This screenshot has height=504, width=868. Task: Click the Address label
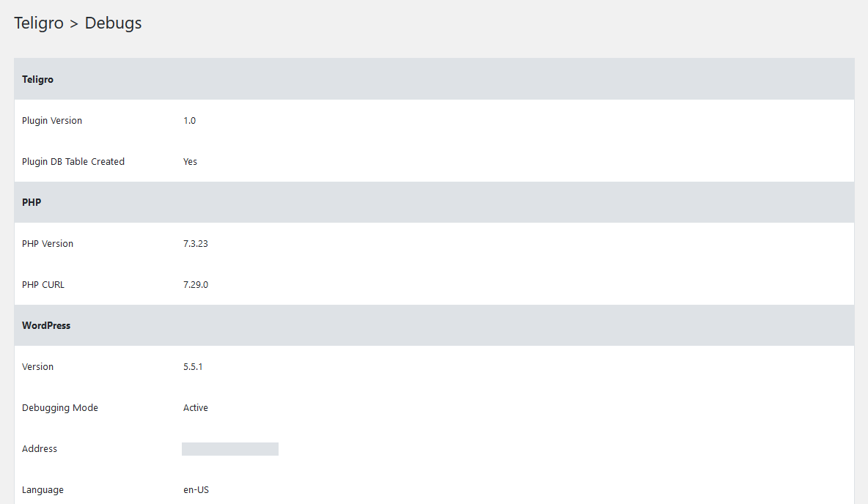40,448
